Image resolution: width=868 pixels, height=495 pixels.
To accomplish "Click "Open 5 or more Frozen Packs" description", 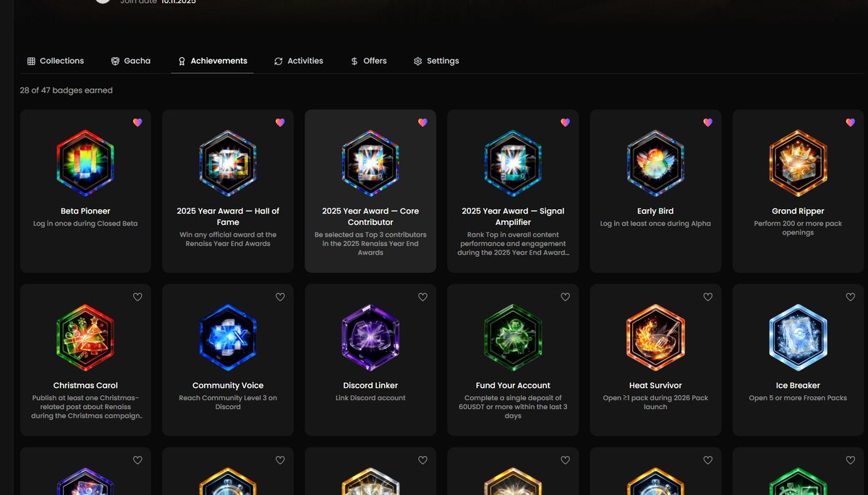I will click(x=798, y=398).
